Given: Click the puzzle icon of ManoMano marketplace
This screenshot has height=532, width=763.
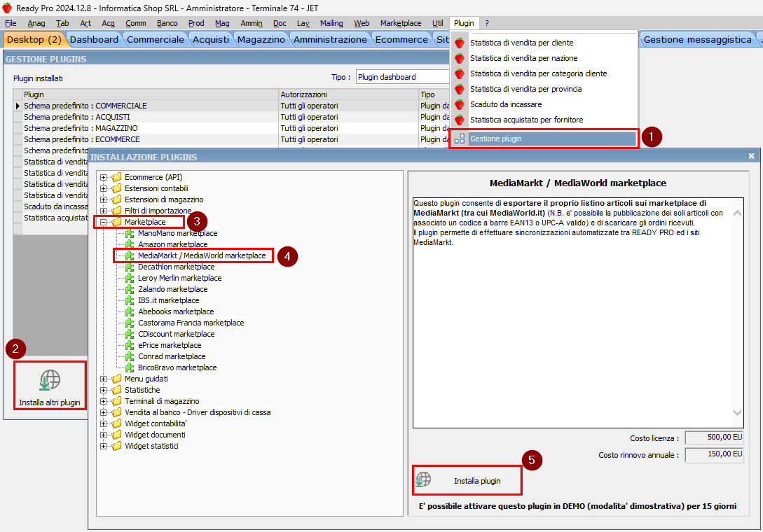Looking at the screenshot, I should pos(130,233).
